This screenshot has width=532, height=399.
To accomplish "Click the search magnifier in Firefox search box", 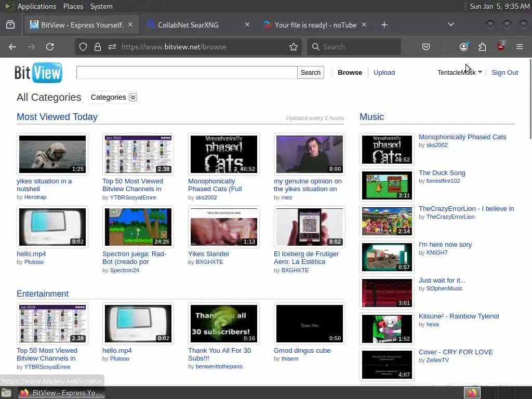I will tap(315, 47).
